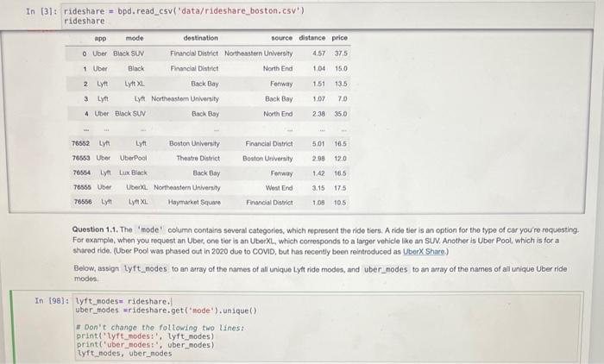The height and width of the screenshot is (364, 604).
Task: Click 'Northeastern University' source in row 0
Action: 259,53
